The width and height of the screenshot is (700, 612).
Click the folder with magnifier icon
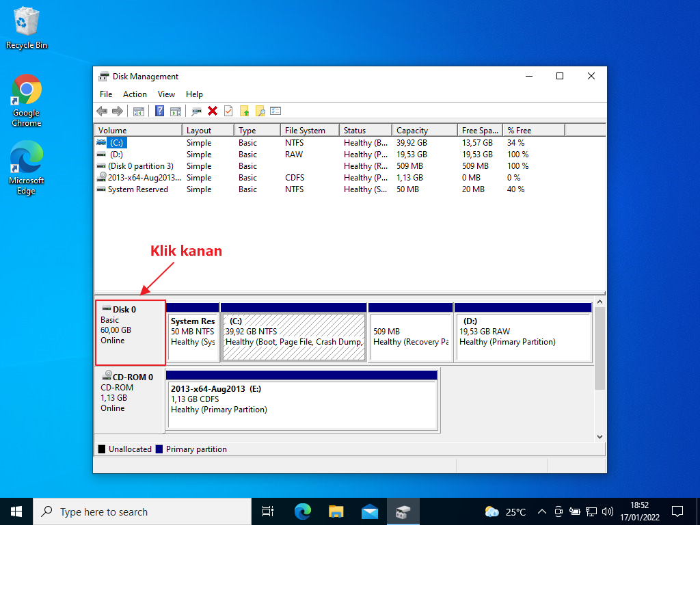pyautogui.click(x=260, y=111)
